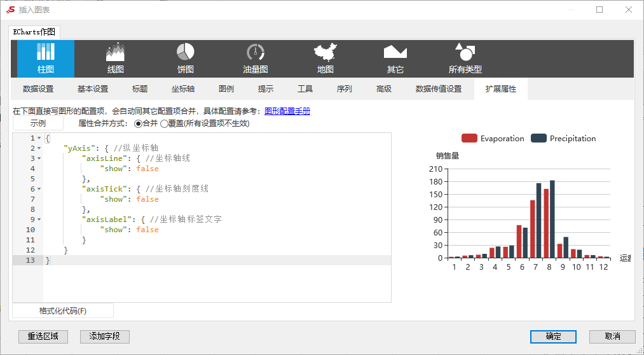Image resolution: width=644 pixels, height=355 pixels.
Task: Select the ECharts作图 tab
Action: 34,32
